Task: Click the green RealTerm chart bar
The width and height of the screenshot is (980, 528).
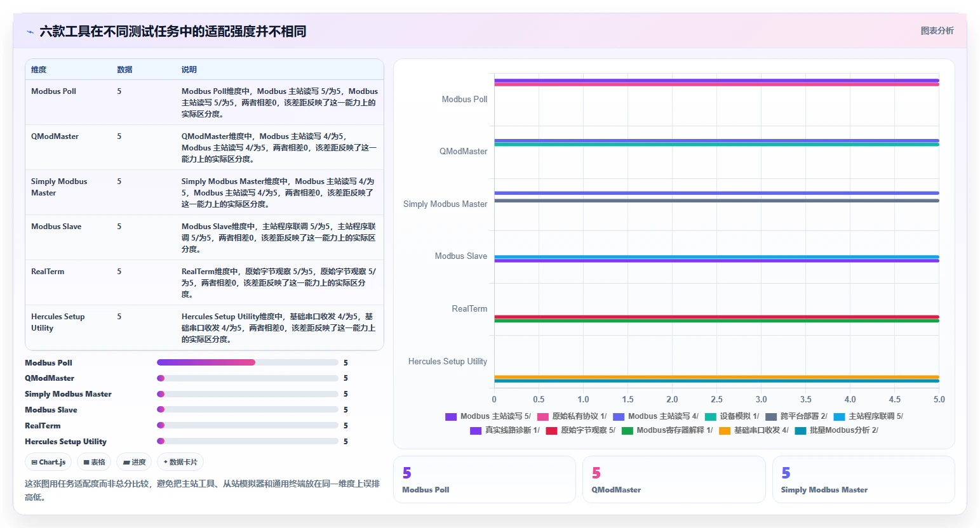Action: tap(716, 321)
